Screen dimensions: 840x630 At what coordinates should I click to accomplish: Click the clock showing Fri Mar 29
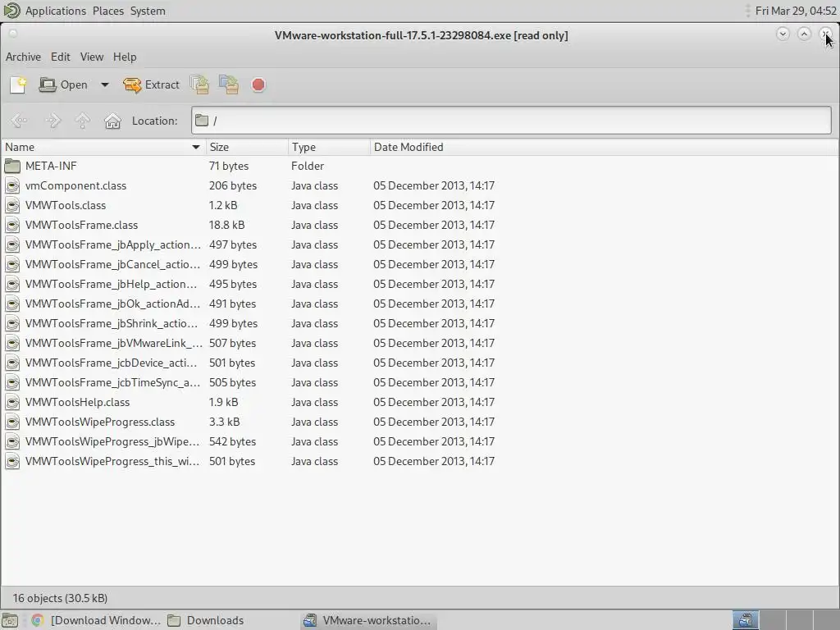click(x=795, y=11)
